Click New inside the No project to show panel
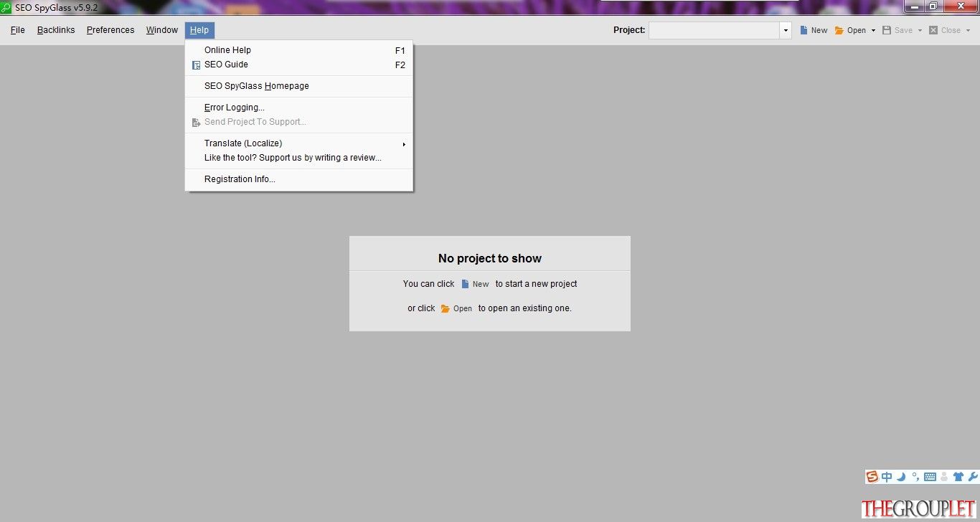The height and width of the screenshot is (522, 980). (x=475, y=284)
